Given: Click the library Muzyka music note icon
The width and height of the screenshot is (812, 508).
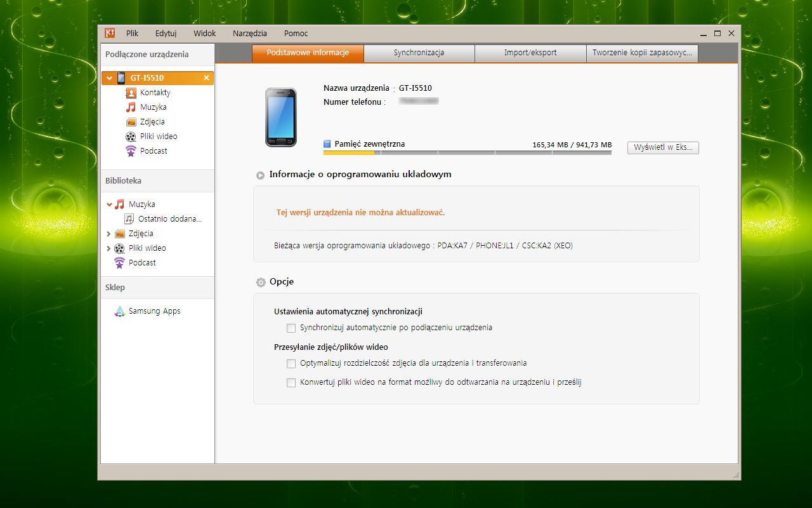Looking at the screenshot, I should [x=119, y=204].
